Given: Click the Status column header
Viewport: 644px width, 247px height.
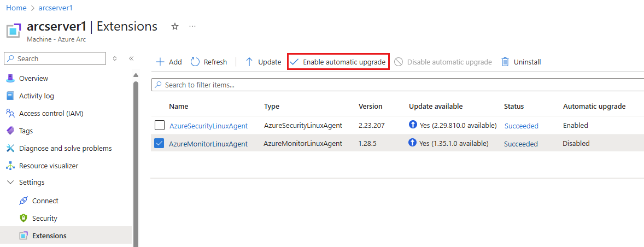Looking at the screenshot, I should (x=514, y=106).
